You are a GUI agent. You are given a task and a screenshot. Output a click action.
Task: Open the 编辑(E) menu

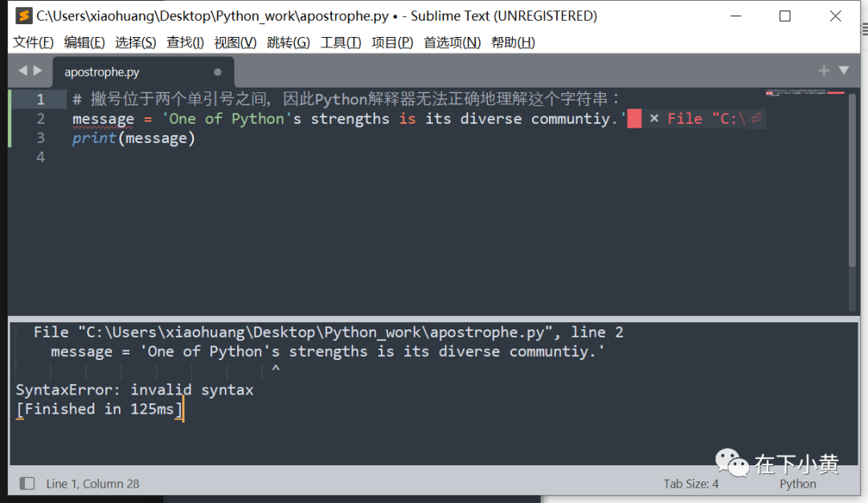(84, 43)
